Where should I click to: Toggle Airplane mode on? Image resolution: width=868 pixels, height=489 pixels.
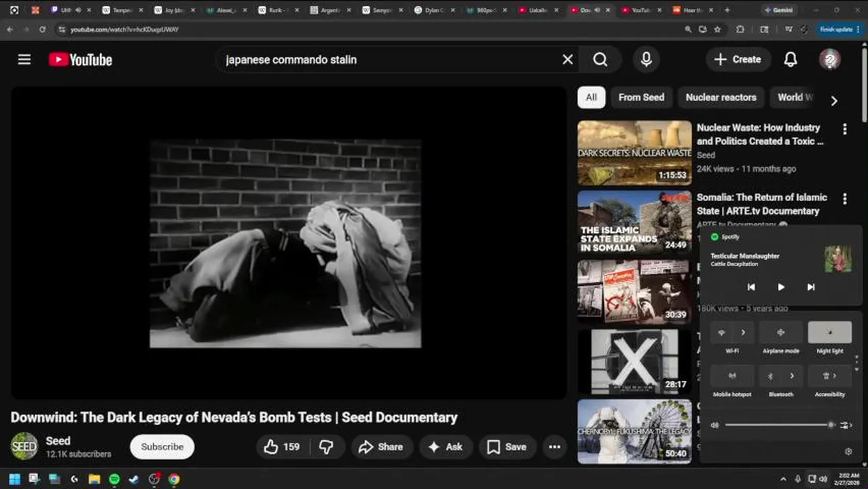click(x=780, y=333)
